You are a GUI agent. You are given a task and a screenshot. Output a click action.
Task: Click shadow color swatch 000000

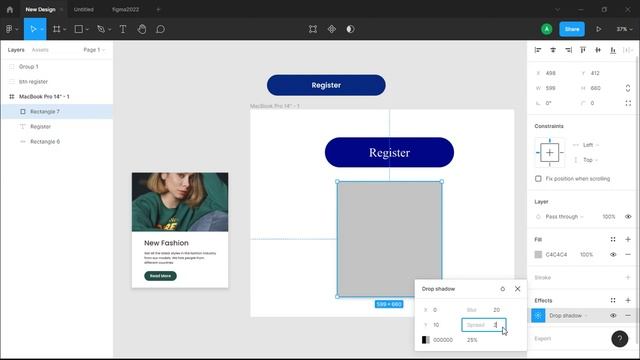[x=425, y=340]
